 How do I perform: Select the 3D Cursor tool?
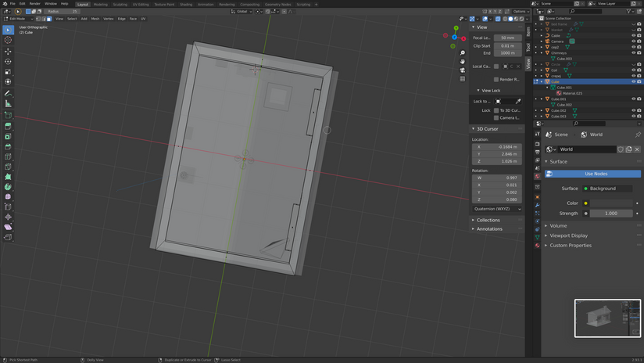click(x=8, y=40)
